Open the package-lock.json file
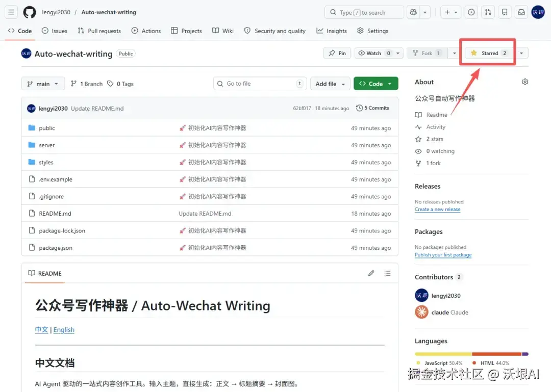The width and height of the screenshot is (551, 392). pyautogui.click(x=62, y=231)
